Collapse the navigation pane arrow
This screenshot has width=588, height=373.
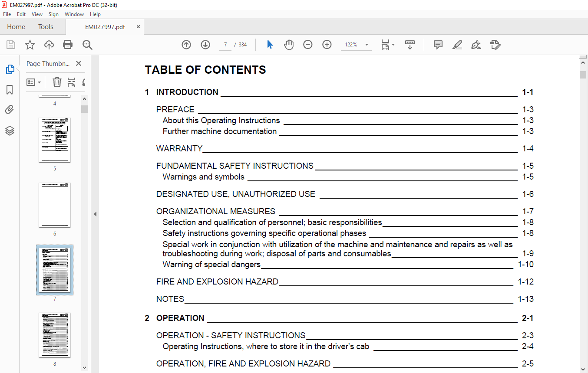pyautogui.click(x=95, y=214)
